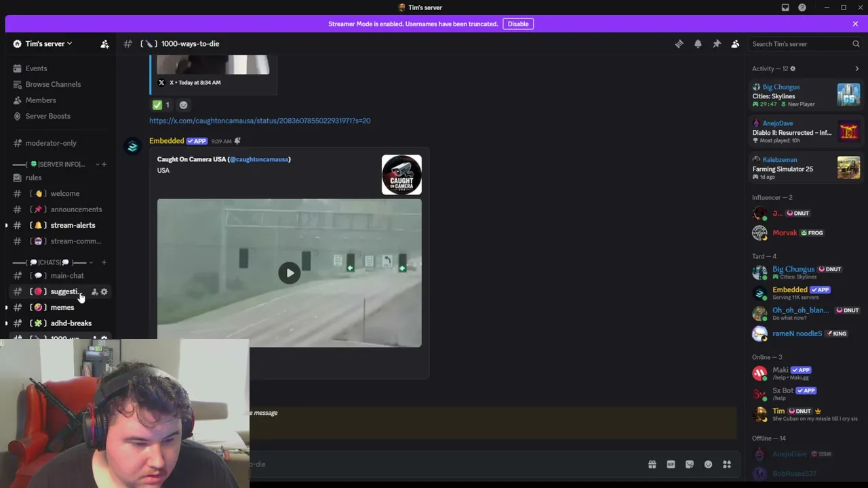Dismiss the Streamer Mode banner
This screenshot has width=868, height=488.
coord(855,24)
